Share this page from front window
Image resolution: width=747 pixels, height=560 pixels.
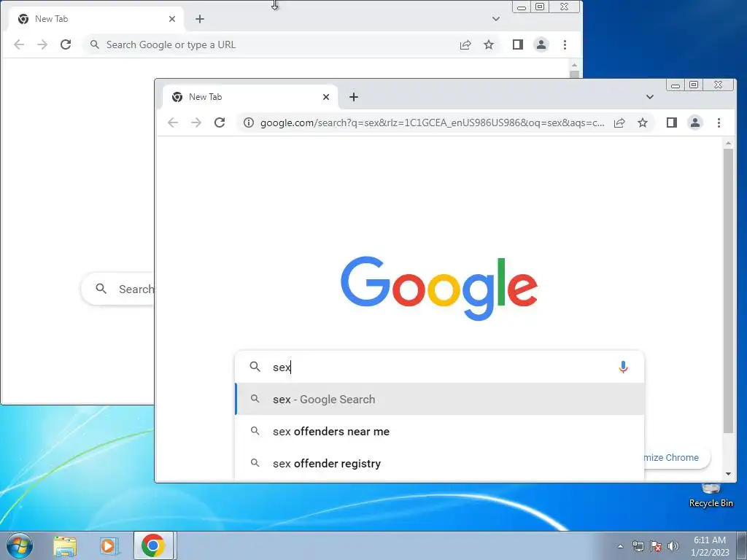click(x=619, y=122)
